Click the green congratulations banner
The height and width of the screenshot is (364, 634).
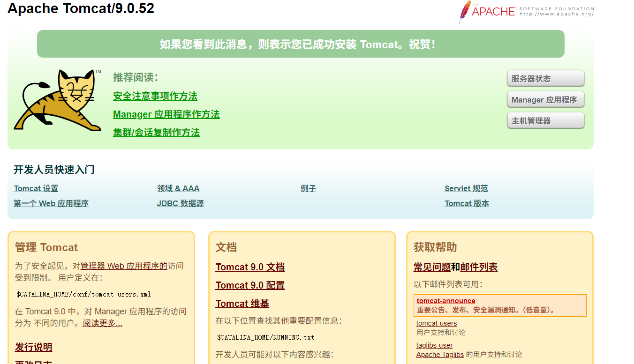[301, 44]
